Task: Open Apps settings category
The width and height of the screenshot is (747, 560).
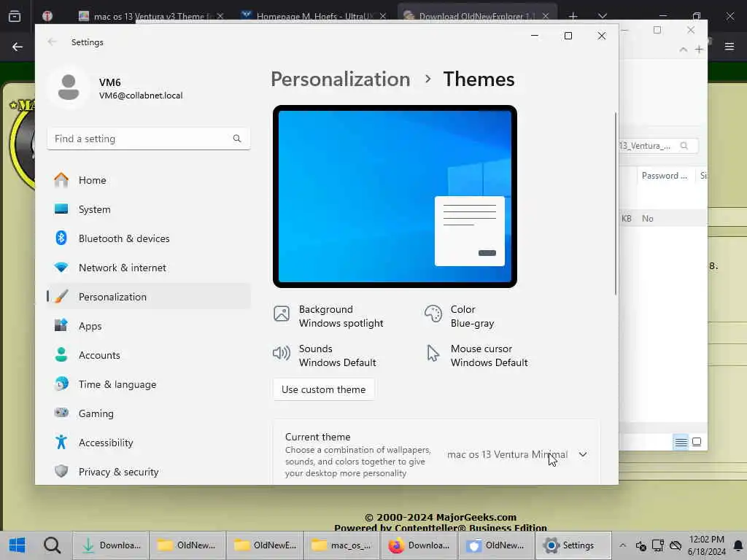Action: pyautogui.click(x=149, y=326)
